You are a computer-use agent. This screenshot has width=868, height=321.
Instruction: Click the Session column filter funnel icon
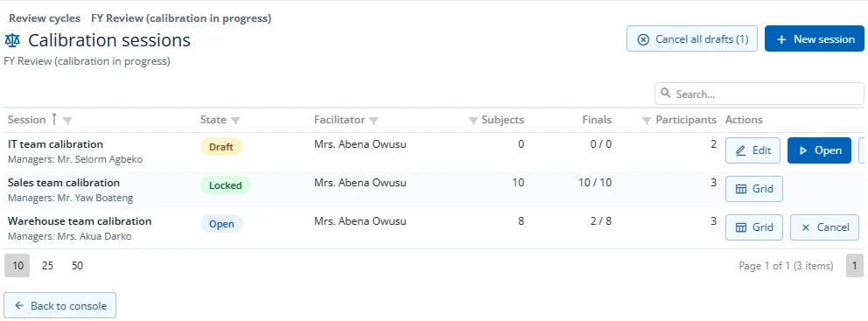(67, 121)
